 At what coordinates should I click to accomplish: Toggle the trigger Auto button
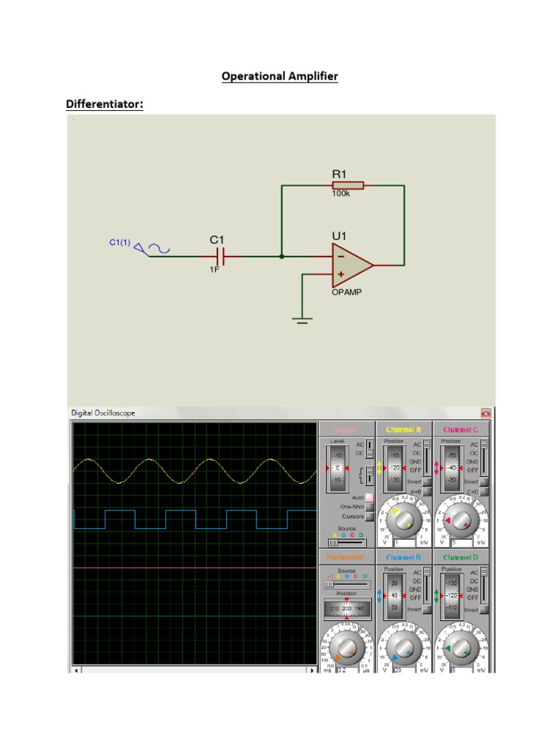[370, 498]
